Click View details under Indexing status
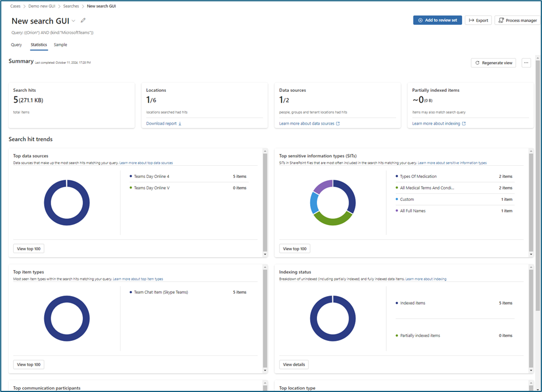Screen dimensions: 542x392 tap(295, 364)
